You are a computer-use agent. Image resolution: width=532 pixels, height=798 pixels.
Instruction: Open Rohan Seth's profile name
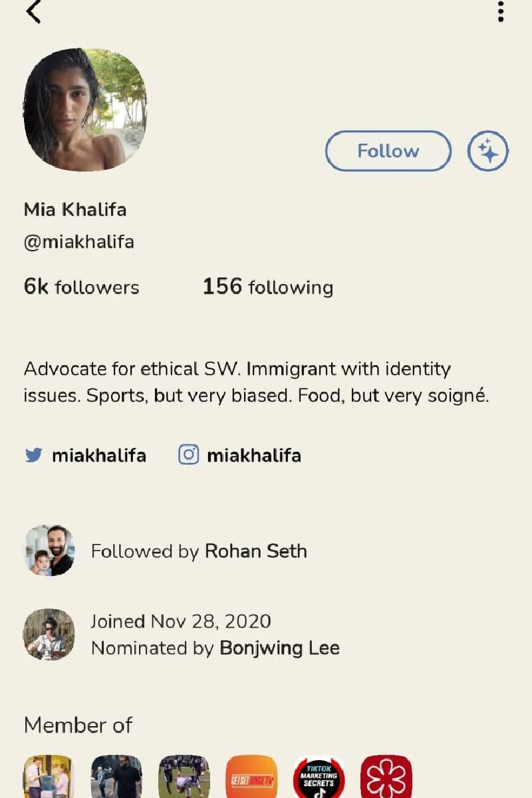point(256,551)
